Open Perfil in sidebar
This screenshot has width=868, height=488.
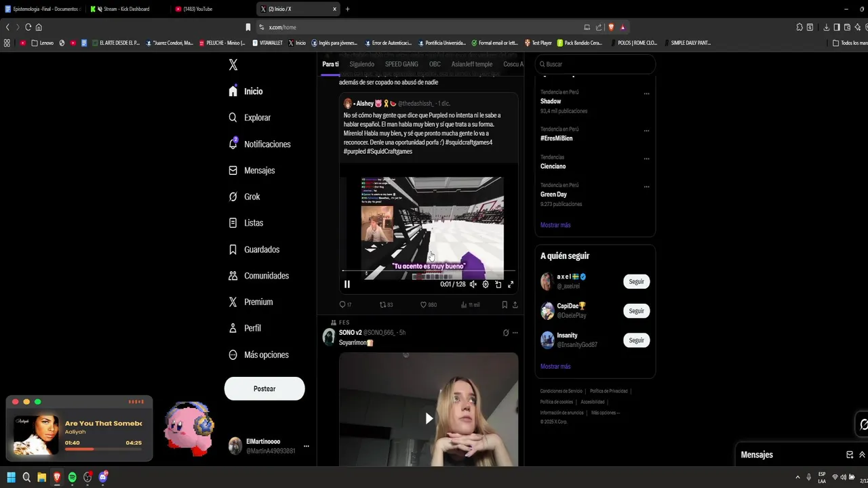pos(244,328)
